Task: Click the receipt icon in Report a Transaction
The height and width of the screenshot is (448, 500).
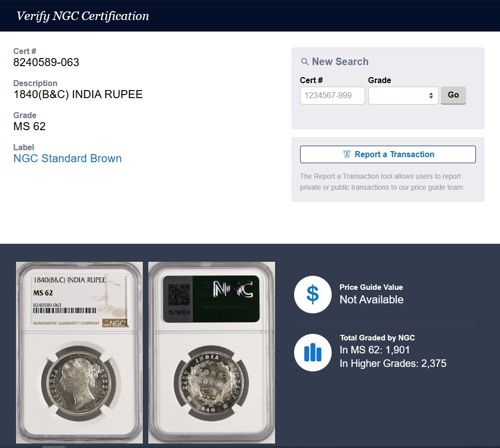Action: [347, 154]
